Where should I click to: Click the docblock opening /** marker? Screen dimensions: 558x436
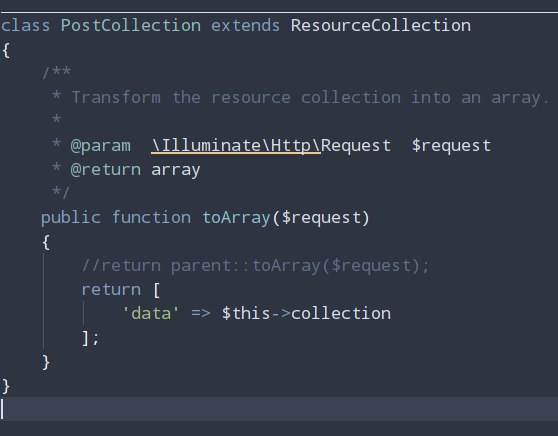(56, 73)
